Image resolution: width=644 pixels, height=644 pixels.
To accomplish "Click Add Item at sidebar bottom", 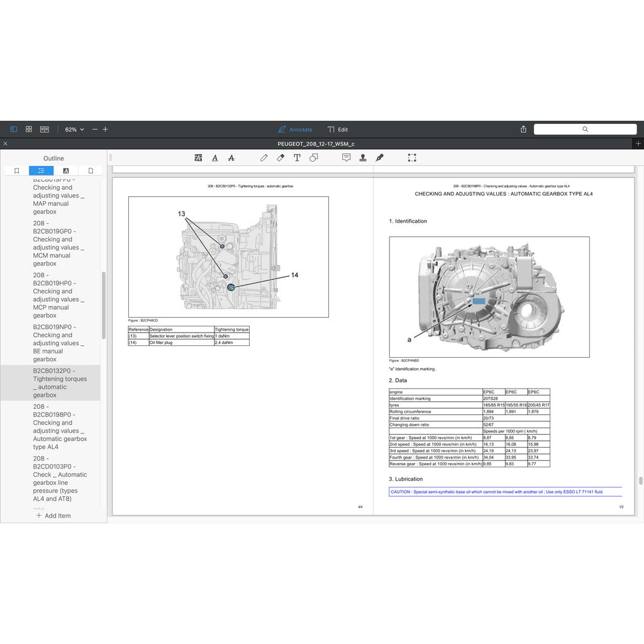I will coord(53,516).
